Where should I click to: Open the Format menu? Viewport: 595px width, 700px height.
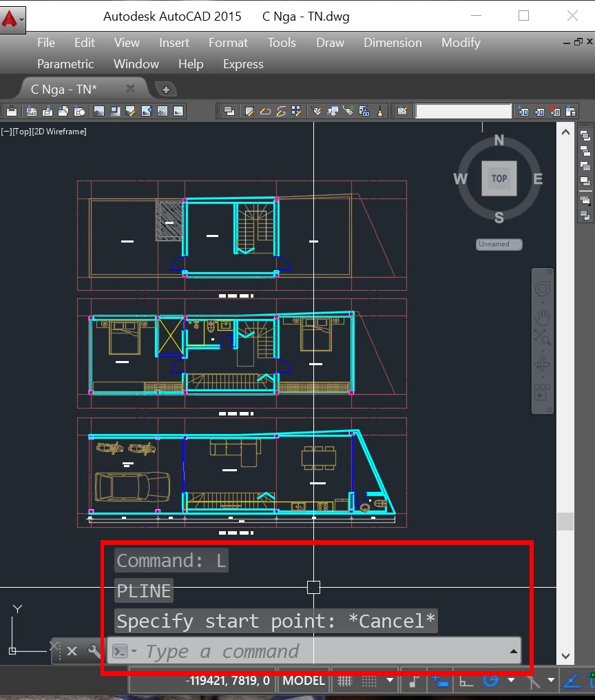228,43
